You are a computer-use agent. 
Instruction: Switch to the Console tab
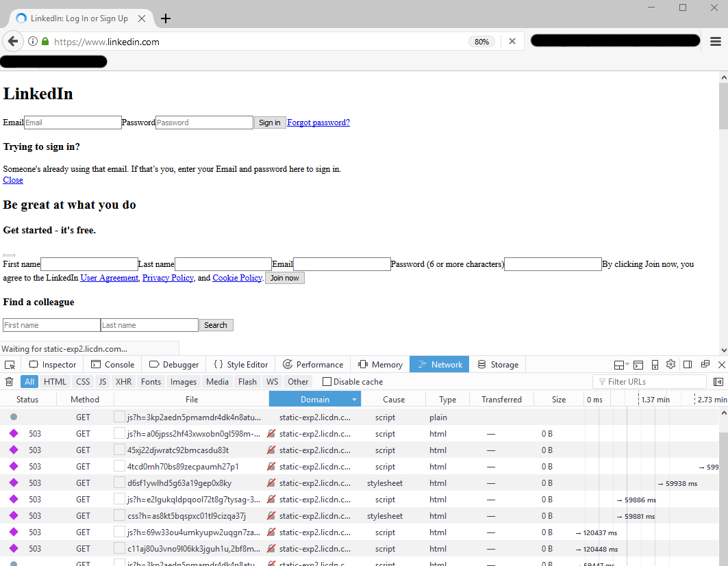point(113,365)
